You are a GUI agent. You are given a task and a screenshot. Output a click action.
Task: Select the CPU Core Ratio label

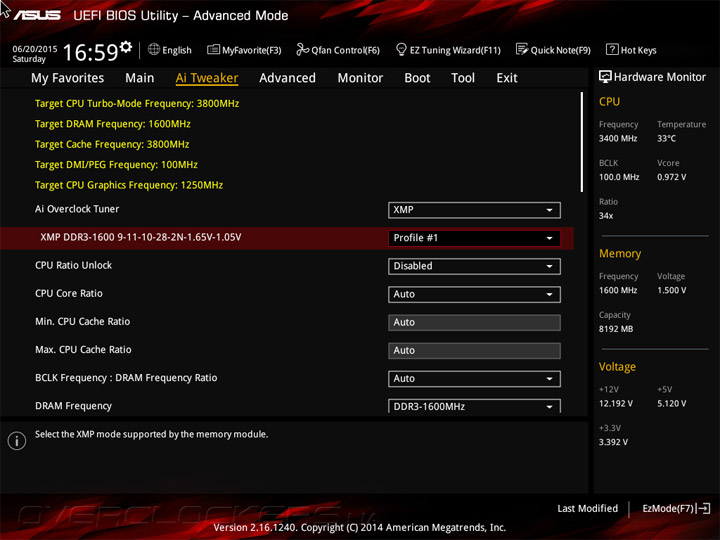coord(69,293)
